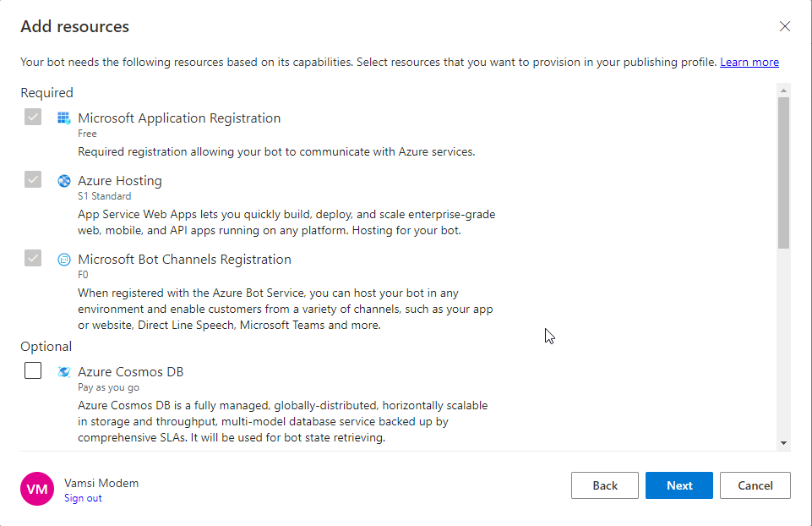Viewport: 812px width, 526px height.
Task: Toggle the Microsoft Bot Channels Registration checkbox
Action: coord(33,258)
